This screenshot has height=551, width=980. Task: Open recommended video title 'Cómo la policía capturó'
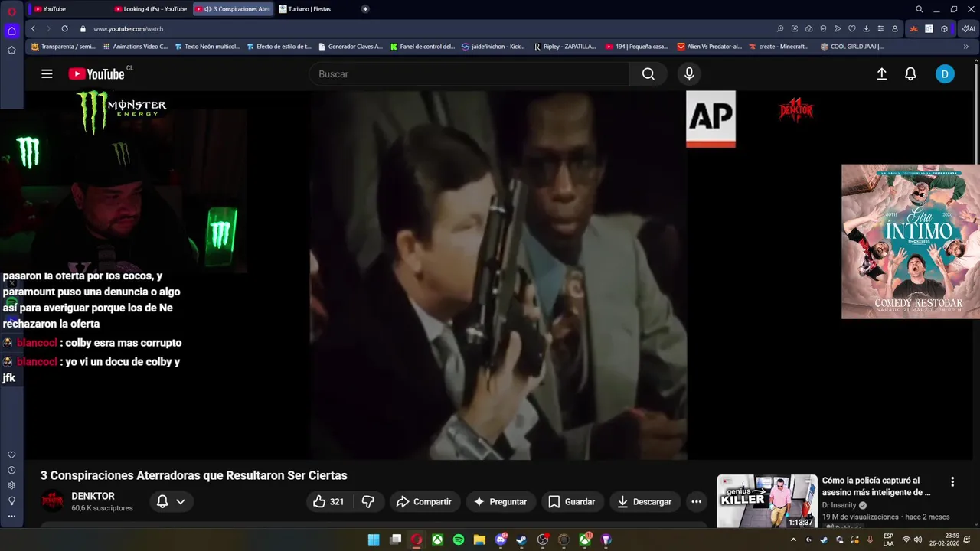(876, 486)
